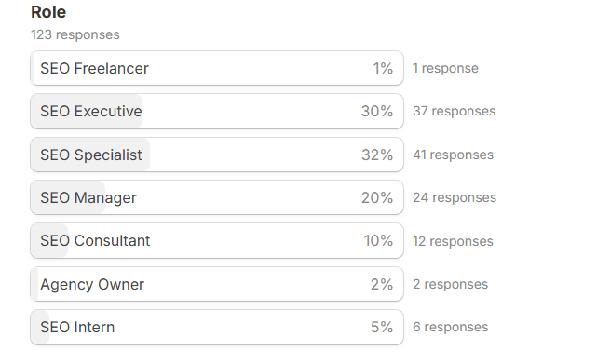Click the 20% value in SEO Manager bar
This screenshot has height=364, width=597.
click(x=377, y=197)
